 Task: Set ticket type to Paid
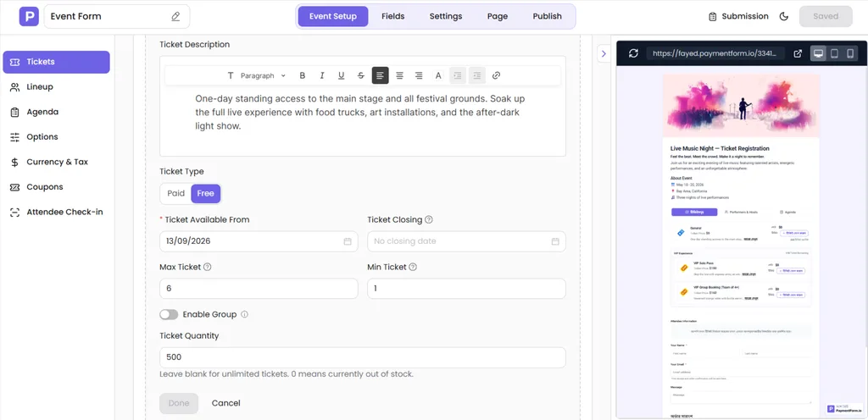(176, 193)
